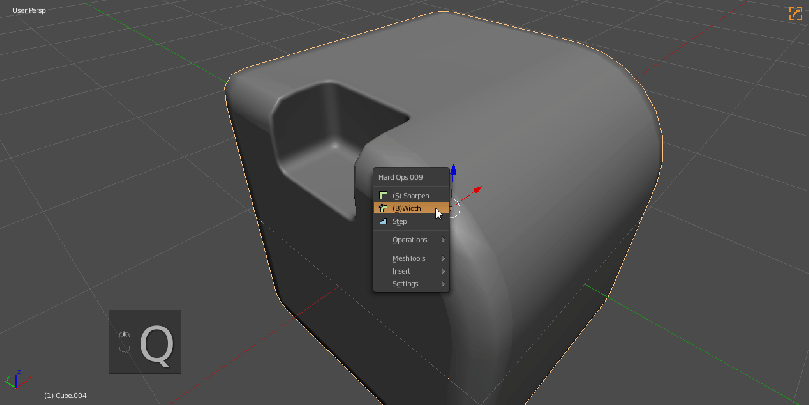Click the Sharpen icon in Hard Ops menu

[383, 195]
